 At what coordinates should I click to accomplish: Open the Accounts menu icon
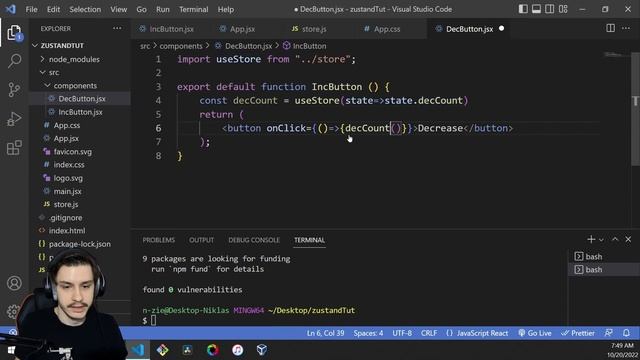tap(14, 283)
